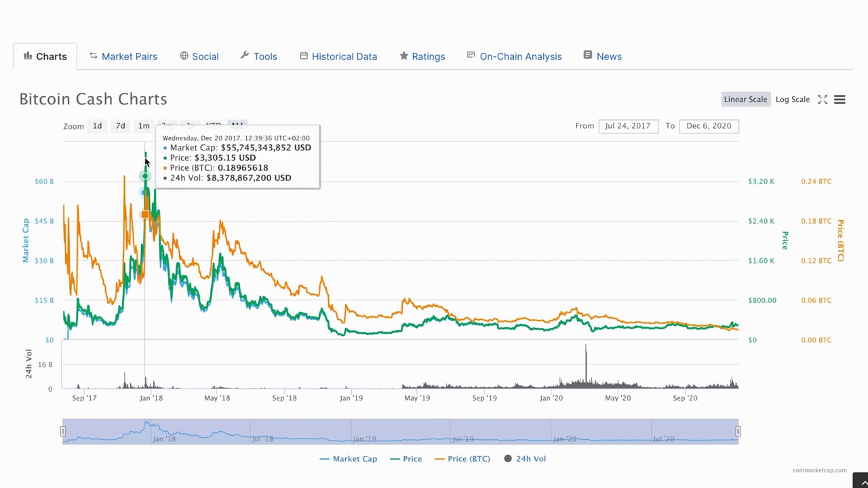Click the navigator range overview strip
The image size is (868, 488).
point(400,431)
